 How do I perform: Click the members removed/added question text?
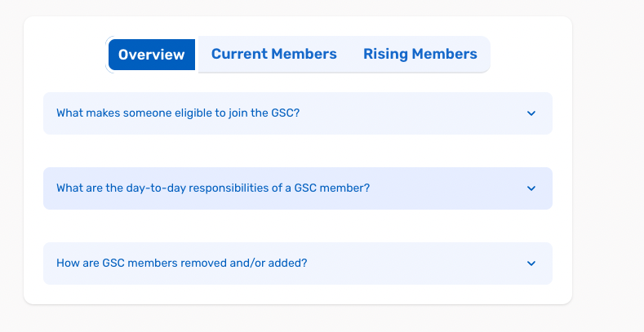(x=181, y=263)
